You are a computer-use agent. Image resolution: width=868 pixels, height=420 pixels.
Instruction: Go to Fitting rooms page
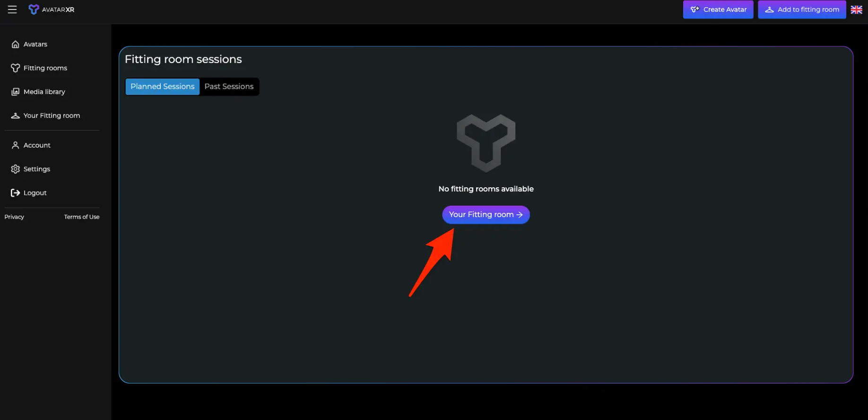click(45, 68)
